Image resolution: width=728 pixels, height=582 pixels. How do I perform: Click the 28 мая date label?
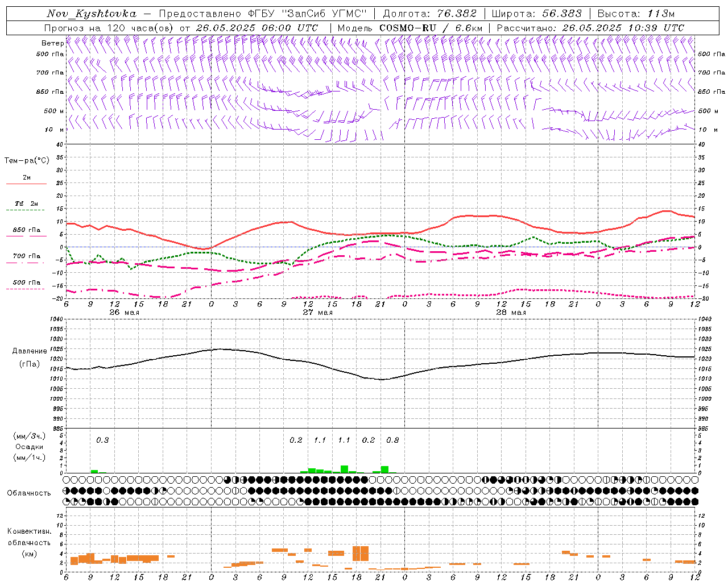(511, 313)
